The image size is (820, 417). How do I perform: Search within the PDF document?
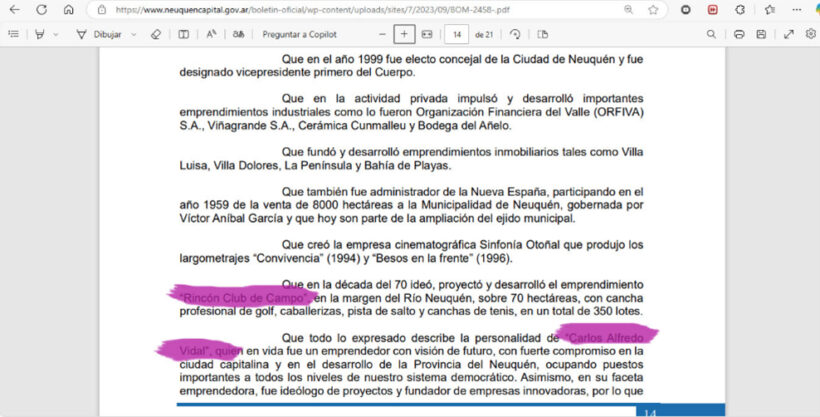(x=708, y=33)
